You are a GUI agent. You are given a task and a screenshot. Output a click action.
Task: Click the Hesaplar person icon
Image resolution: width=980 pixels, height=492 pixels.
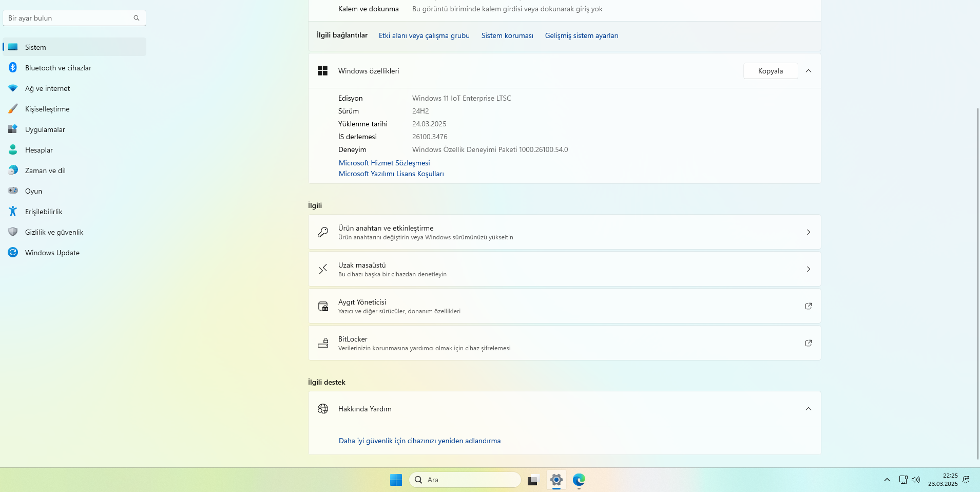point(13,150)
